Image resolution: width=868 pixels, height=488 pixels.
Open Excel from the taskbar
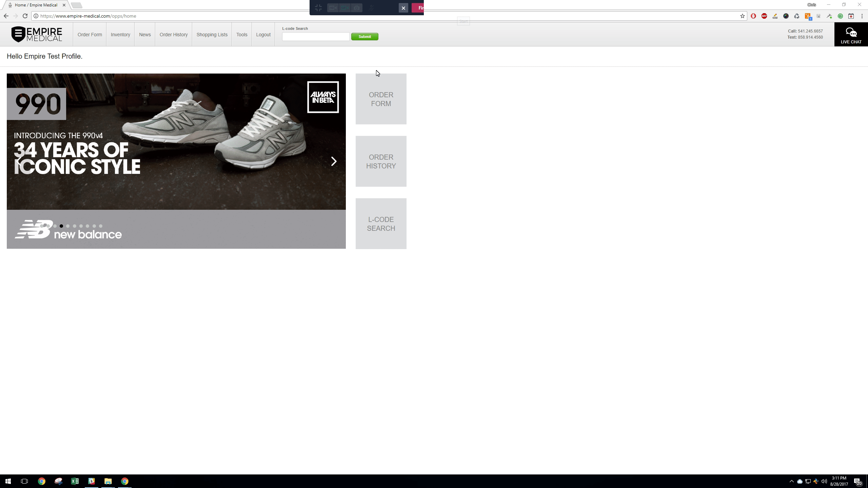click(x=75, y=481)
